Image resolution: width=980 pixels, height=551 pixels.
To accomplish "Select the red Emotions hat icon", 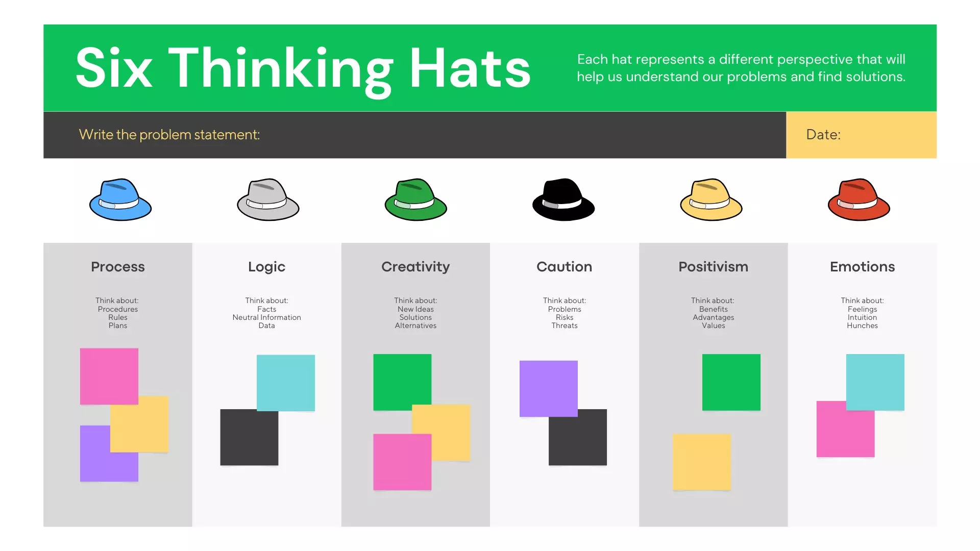I will click(x=859, y=199).
